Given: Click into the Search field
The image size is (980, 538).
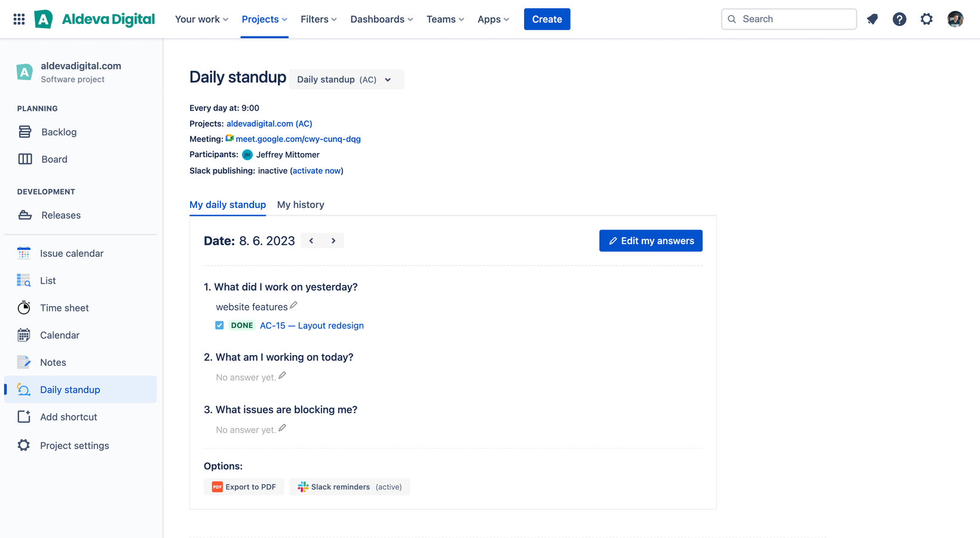Looking at the screenshot, I should 789,19.
